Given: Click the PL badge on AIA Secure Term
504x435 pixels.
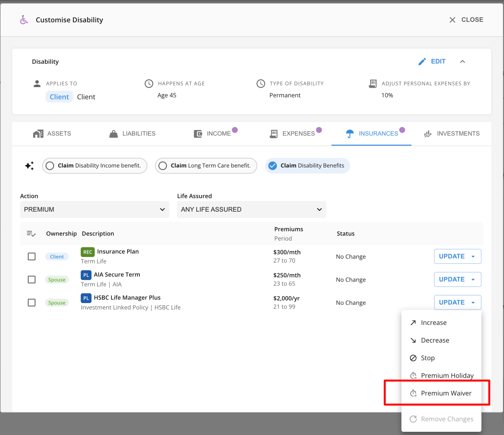Looking at the screenshot, I should click(x=86, y=275).
